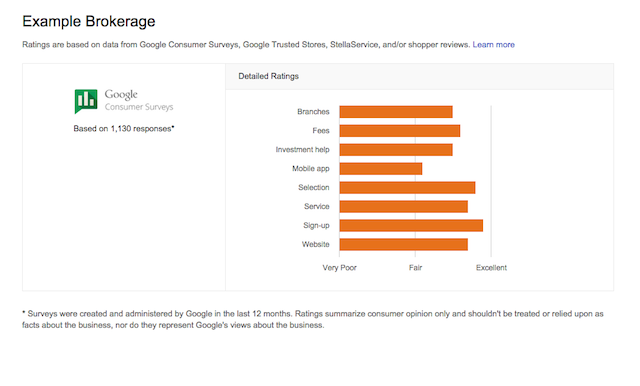The width and height of the screenshot is (640, 386).
Task: Select the Investment help rating bar
Action: [396, 150]
